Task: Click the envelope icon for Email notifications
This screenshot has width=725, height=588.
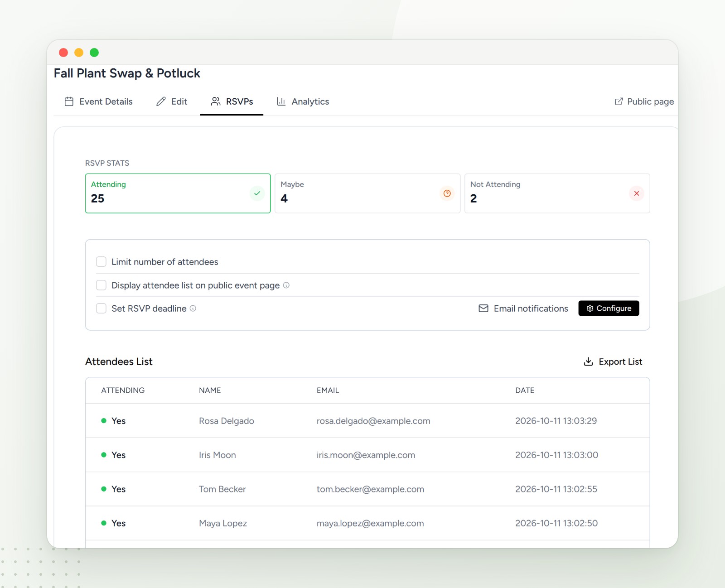Action: tap(483, 308)
